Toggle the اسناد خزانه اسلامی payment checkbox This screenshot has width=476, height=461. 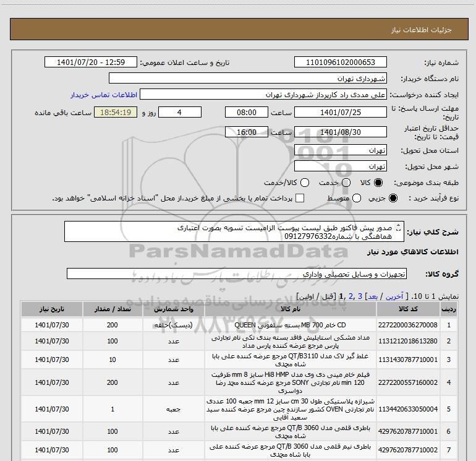(300, 198)
